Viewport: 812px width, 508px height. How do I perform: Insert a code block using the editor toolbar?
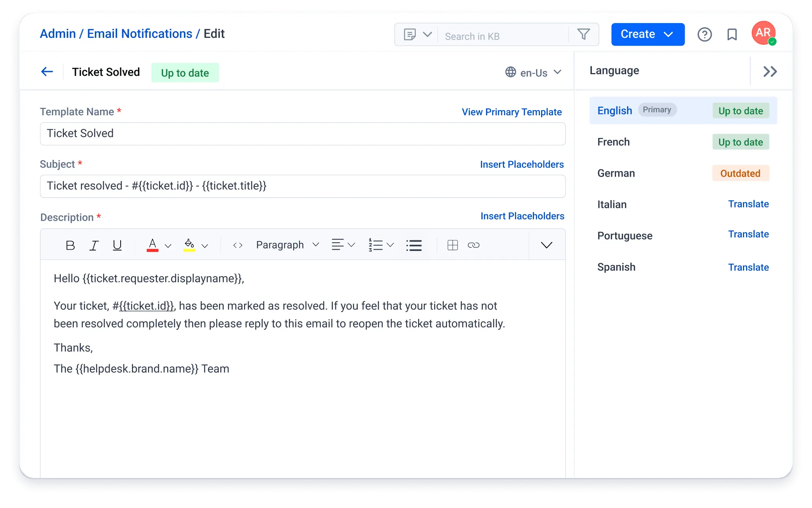tap(237, 245)
